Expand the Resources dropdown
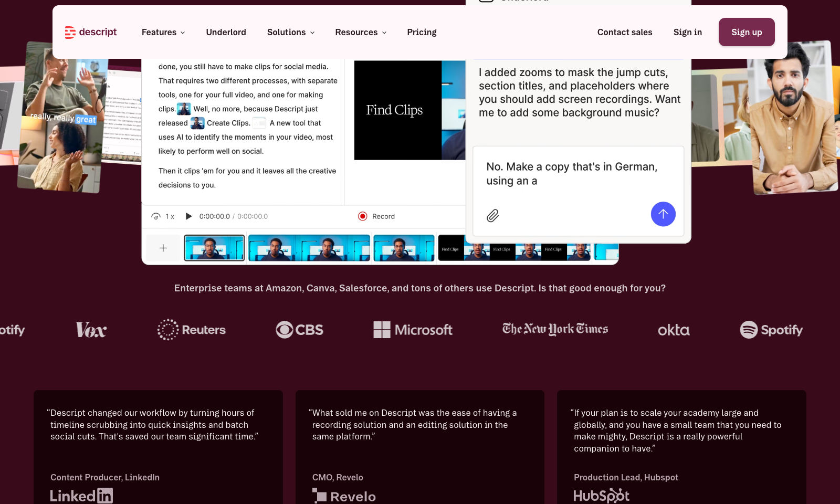 click(361, 32)
